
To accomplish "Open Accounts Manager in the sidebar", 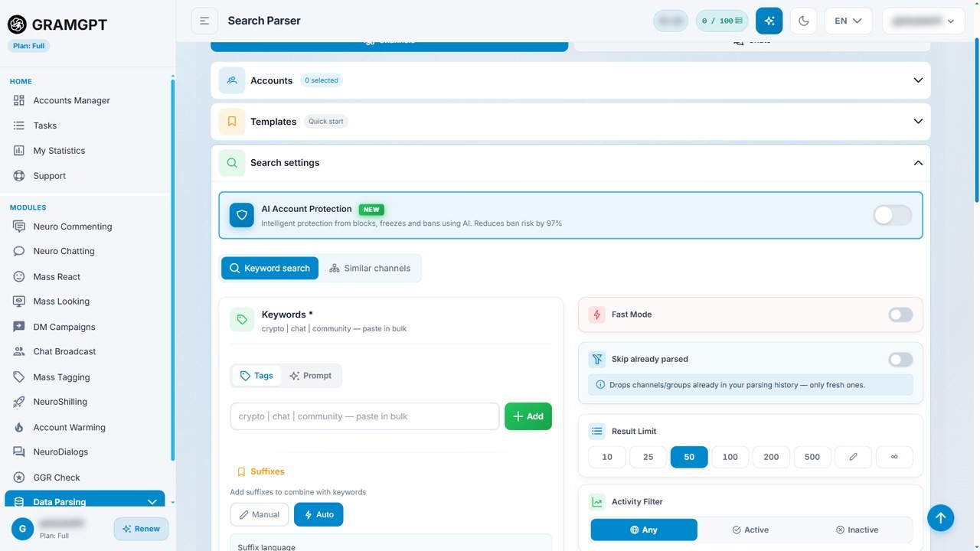I will 71,100.
